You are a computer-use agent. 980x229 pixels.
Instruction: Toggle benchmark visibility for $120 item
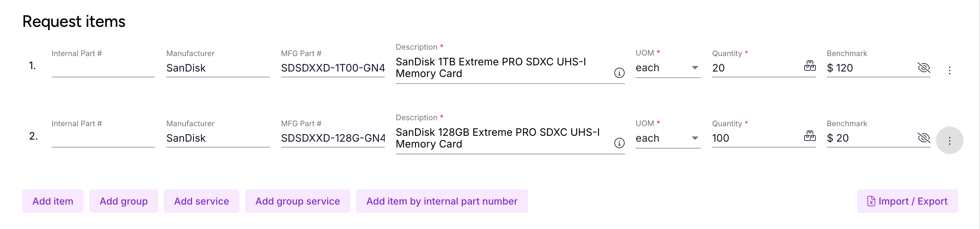[923, 68]
